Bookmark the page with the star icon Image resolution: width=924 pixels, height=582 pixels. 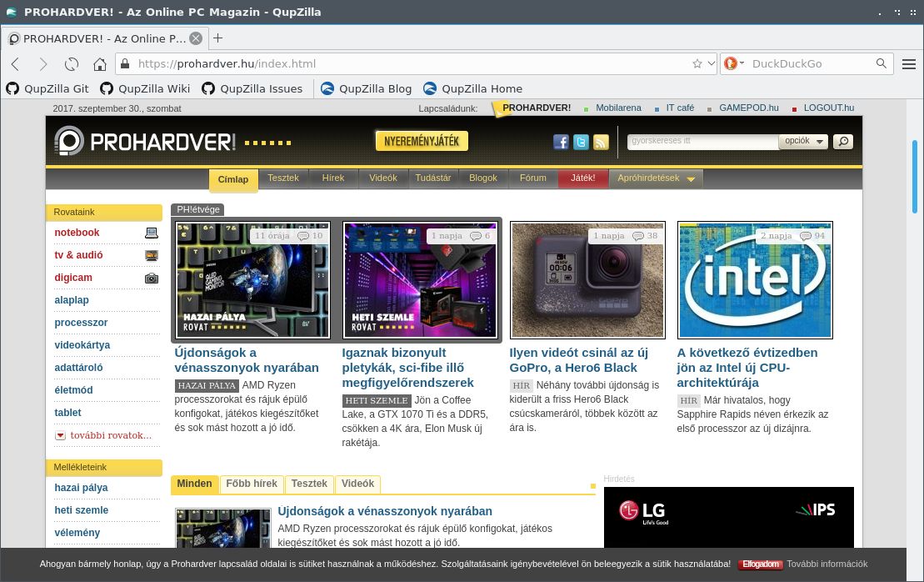point(697,63)
